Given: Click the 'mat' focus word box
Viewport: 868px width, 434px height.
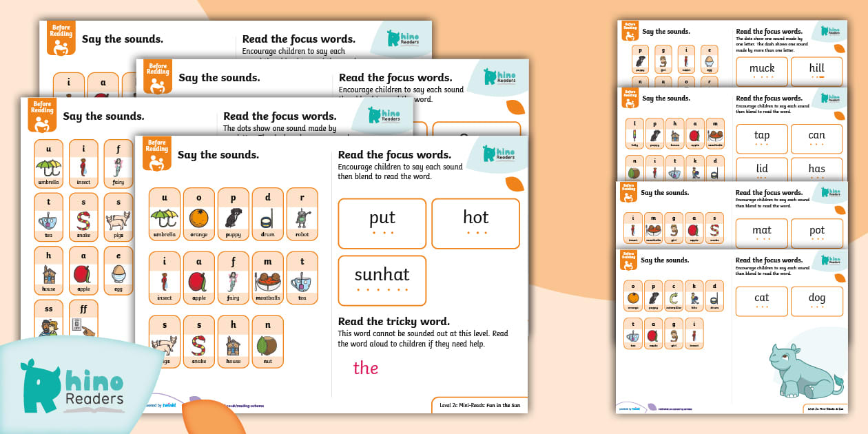Looking at the screenshot, I should (761, 233).
